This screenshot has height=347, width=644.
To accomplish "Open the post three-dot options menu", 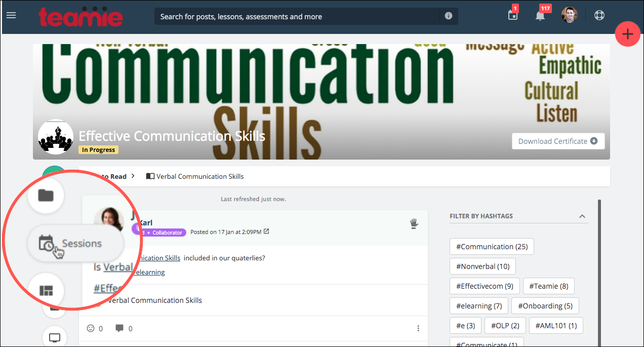I will 418,328.
